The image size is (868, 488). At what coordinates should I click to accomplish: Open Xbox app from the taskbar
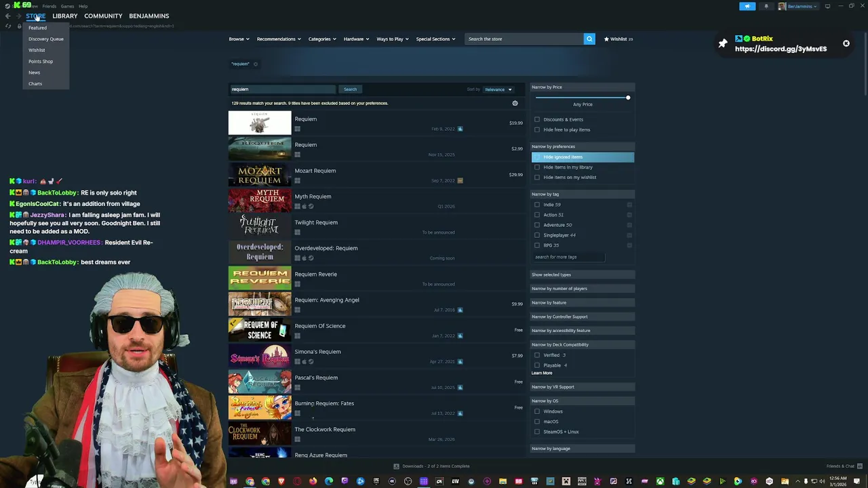pyautogui.click(x=660, y=481)
